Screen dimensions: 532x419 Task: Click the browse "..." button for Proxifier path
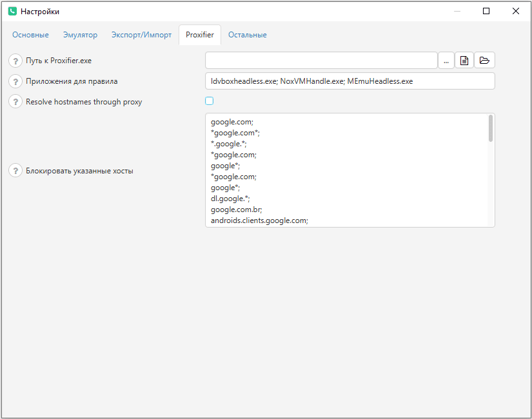446,61
